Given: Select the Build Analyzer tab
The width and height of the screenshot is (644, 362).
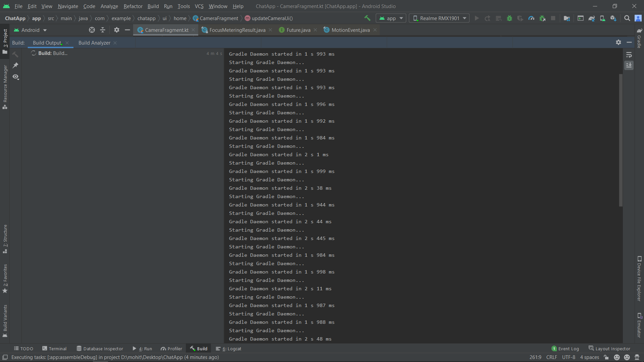Looking at the screenshot, I should (94, 43).
